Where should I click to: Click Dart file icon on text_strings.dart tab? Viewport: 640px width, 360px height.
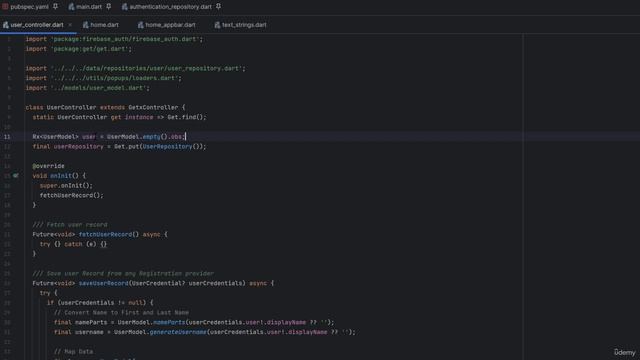point(217,25)
